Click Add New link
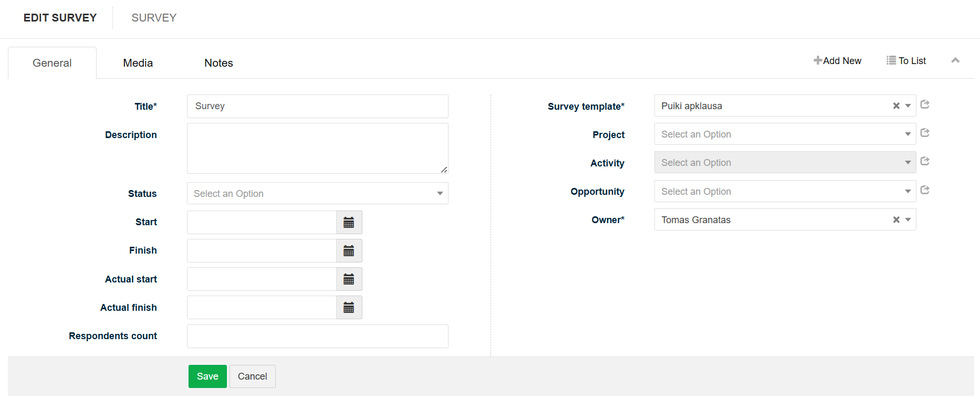The width and height of the screenshot is (980, 399). [837, 61]
